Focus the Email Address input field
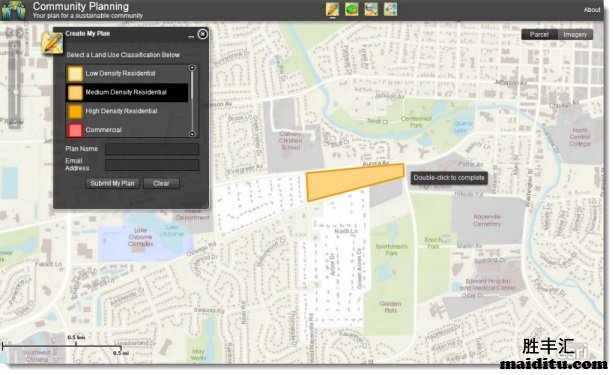The image size is (615, 375). 152,165
